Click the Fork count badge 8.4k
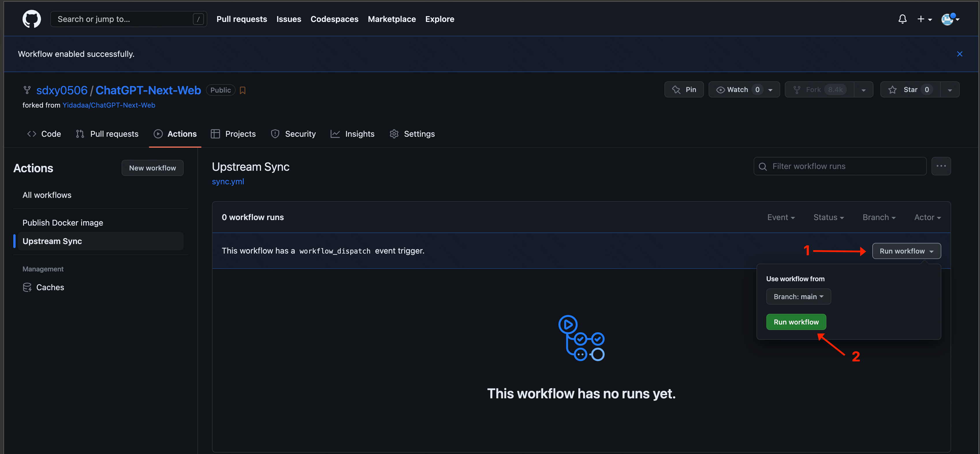Screen dimensions: 980x454 click(x=835, y=90)
